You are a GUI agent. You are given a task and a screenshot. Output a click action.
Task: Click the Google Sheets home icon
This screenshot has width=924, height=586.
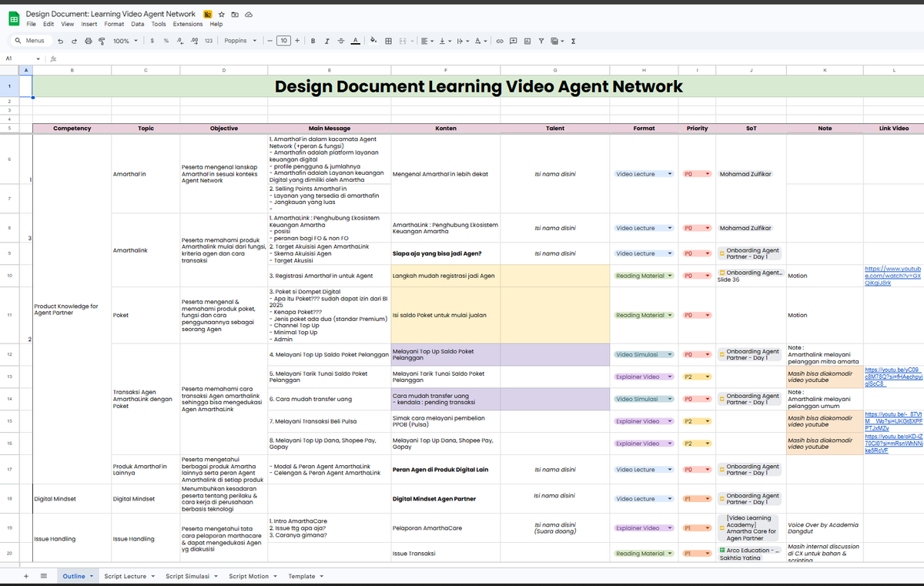pyautogui.click(x=14, y=18)
